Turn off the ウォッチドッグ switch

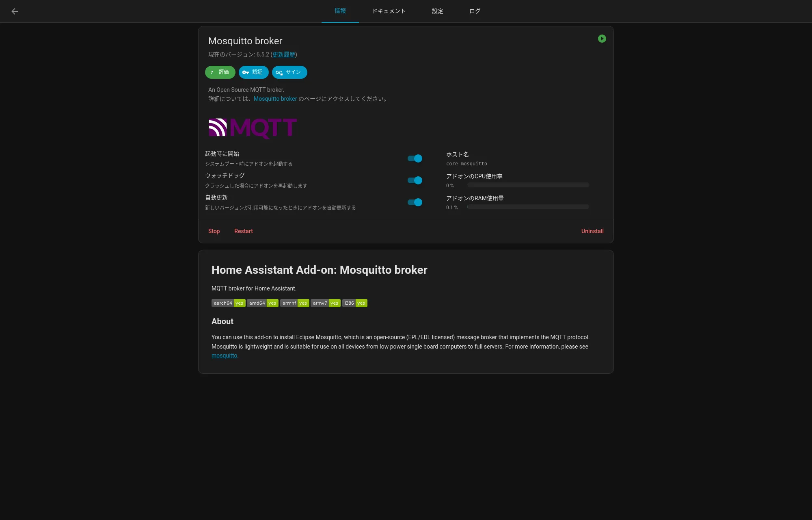[415, 180]
